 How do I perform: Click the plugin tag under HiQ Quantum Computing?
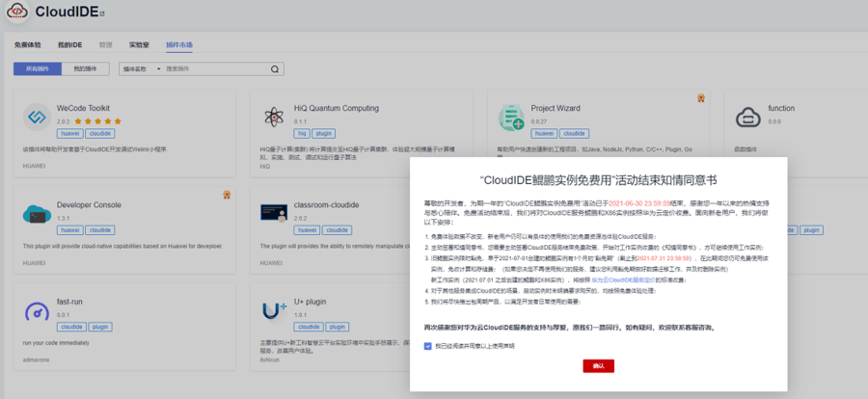click(x=324, y=133)
